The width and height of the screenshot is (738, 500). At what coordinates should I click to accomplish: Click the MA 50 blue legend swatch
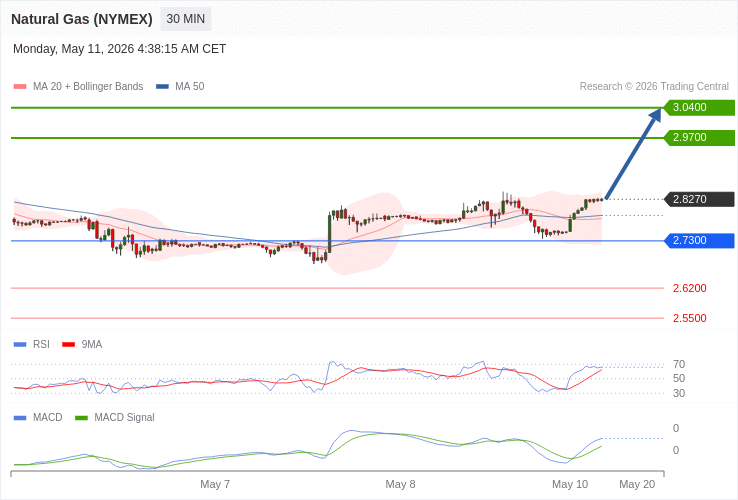[162, 87]
